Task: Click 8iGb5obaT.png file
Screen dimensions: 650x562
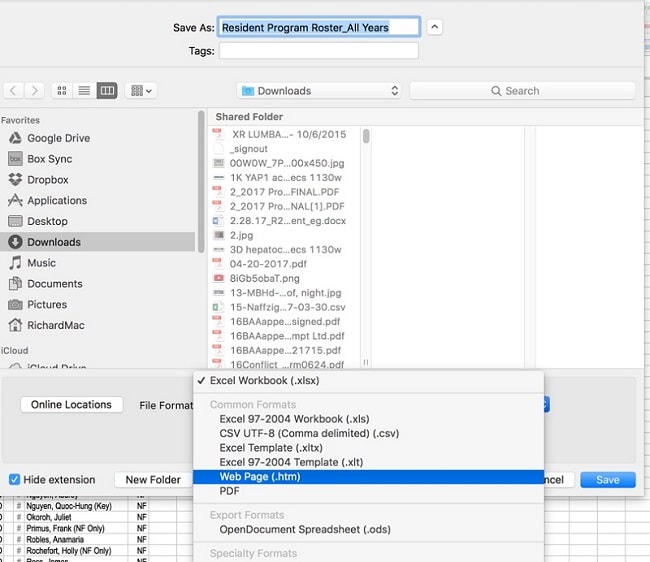Action: 284,278
